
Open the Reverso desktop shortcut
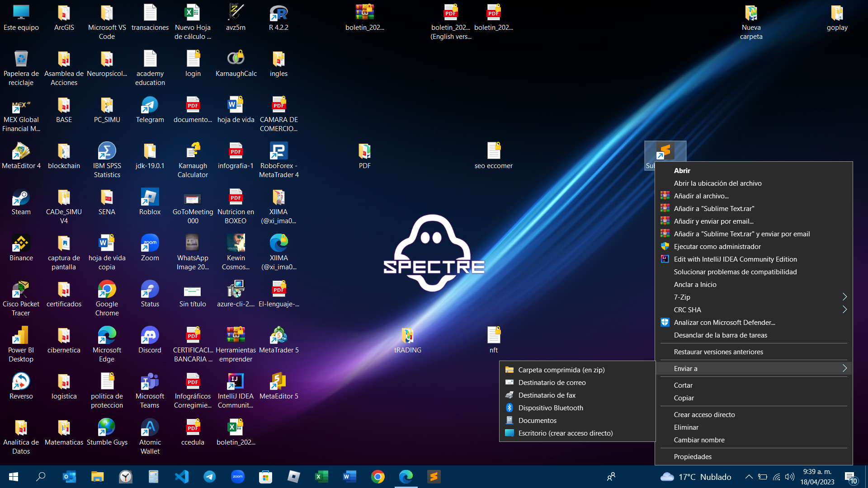coord(21,386)
